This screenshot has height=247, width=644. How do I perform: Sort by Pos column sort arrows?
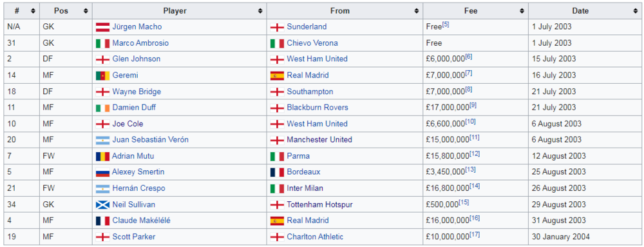point(86,11)
